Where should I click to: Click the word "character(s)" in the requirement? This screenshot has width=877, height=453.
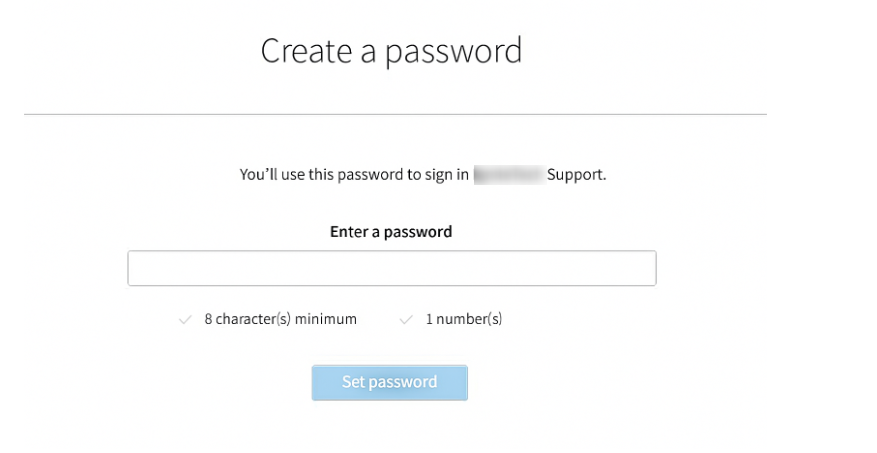click(252, 320)
